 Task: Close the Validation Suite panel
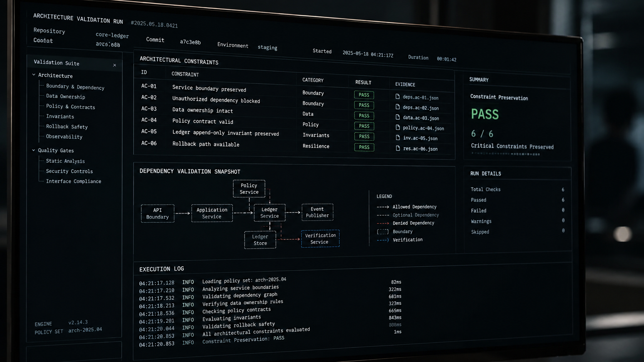coord(114,65)
